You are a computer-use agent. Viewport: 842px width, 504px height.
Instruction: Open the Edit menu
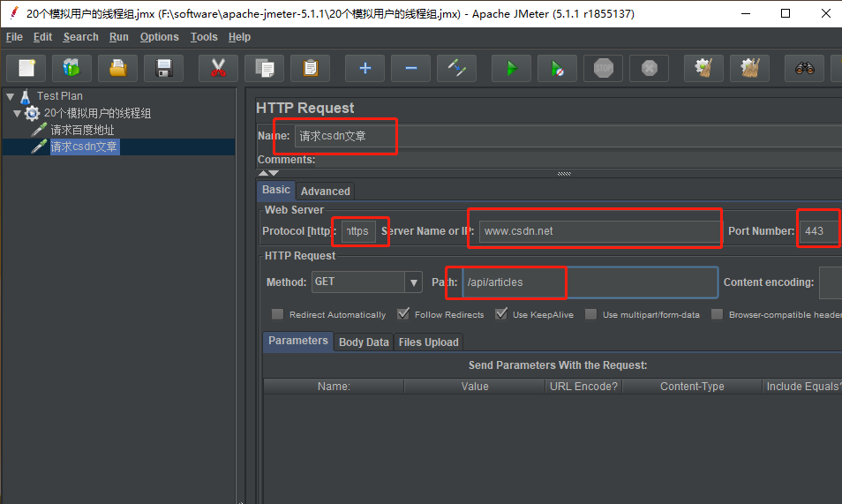[x=42, y=37]
